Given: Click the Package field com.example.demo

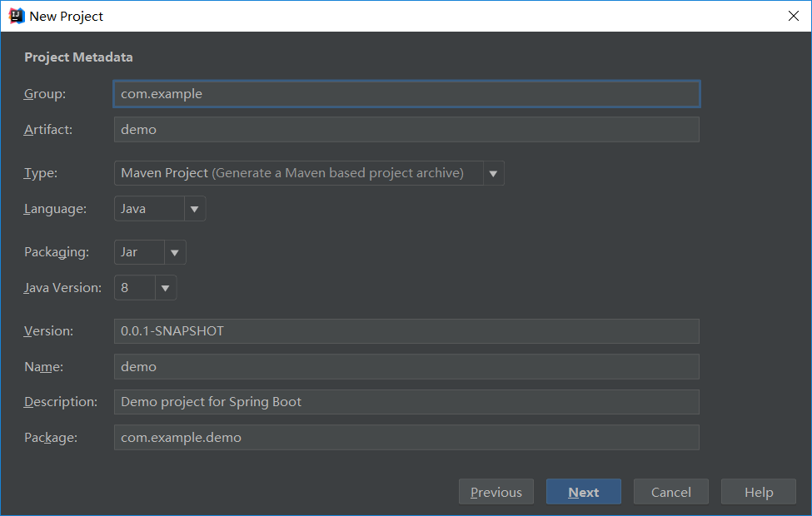Looking at the screenshot, I should (x=406, y=437).
